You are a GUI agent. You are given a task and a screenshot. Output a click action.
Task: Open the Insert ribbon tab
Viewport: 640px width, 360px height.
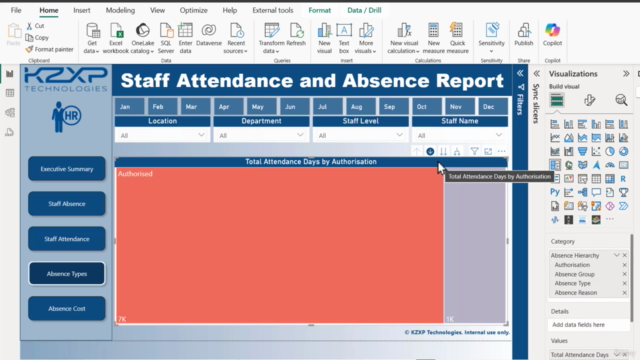[82, 10]
